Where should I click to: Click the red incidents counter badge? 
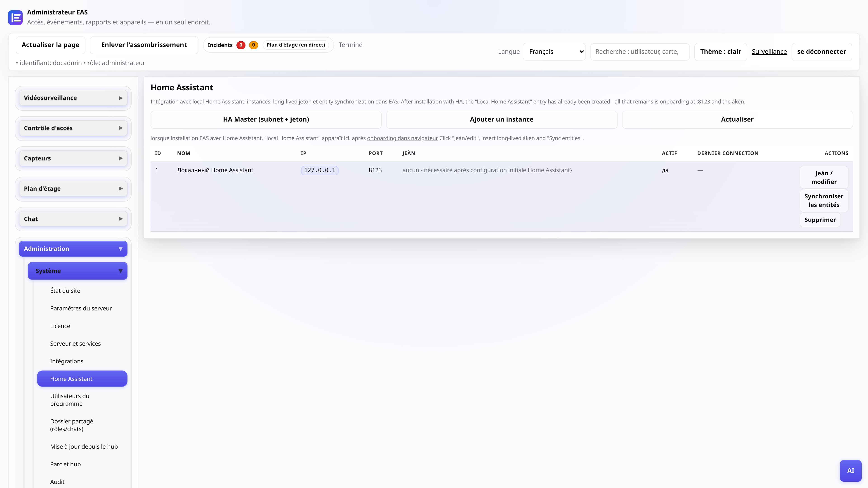coord(241,45)
